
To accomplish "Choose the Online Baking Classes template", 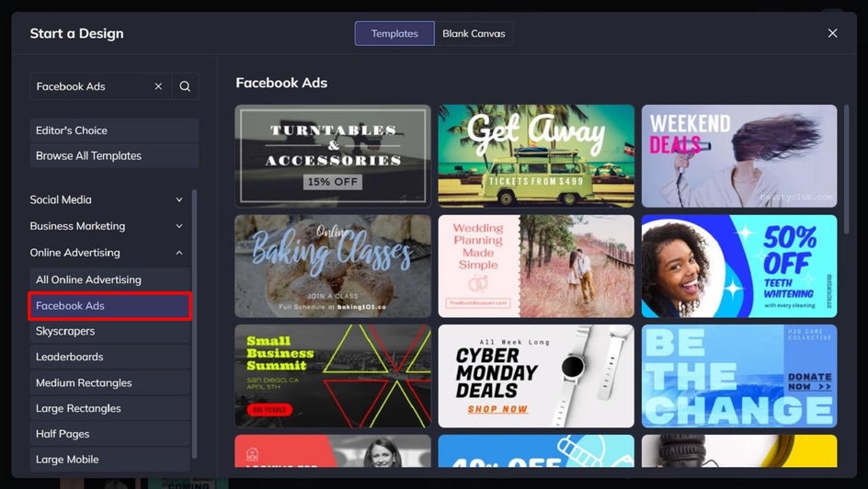I will pos(333,266).
